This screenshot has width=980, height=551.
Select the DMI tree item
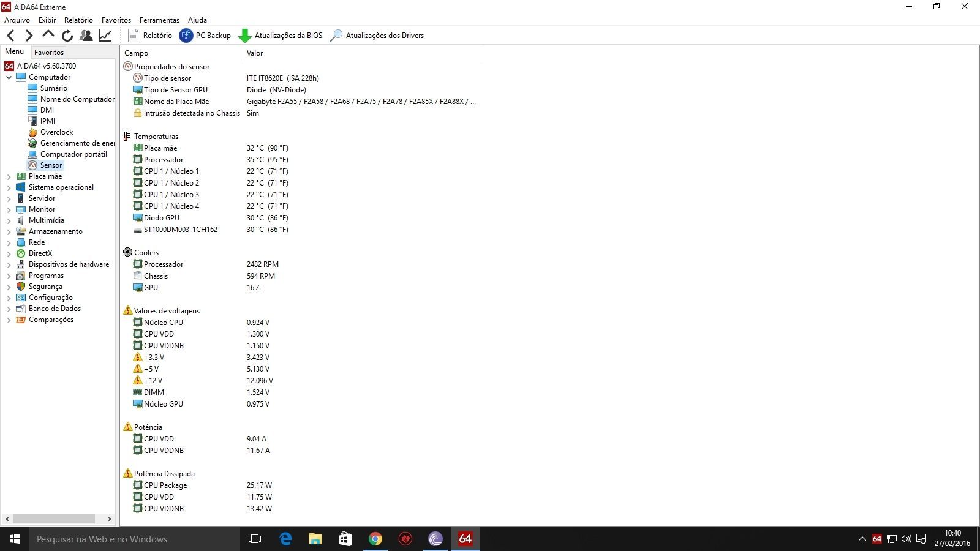[x=41, y=110]
